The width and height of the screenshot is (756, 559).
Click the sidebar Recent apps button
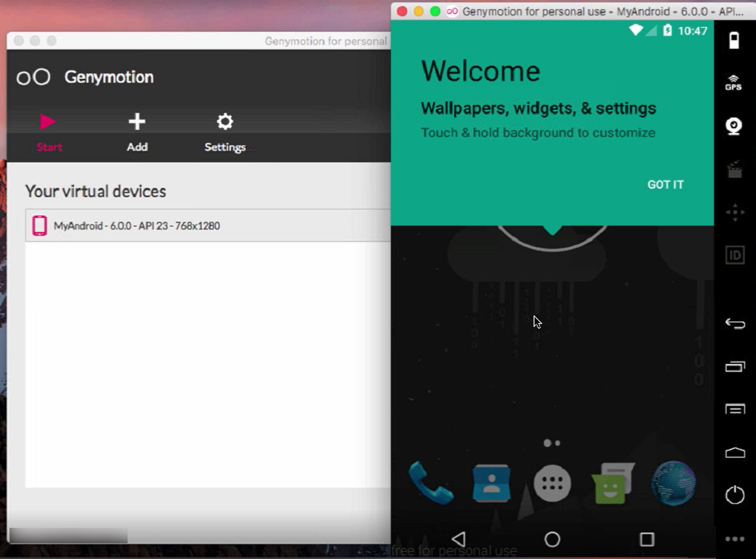tap(734, 366)
